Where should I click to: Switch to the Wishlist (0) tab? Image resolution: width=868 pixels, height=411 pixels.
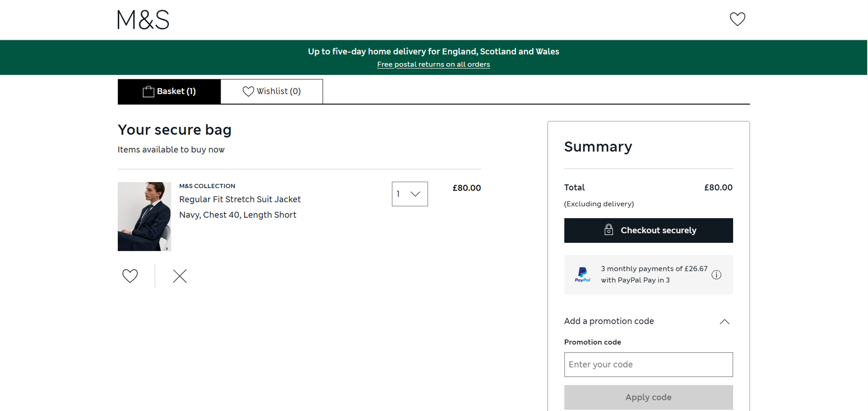(271, 91)
